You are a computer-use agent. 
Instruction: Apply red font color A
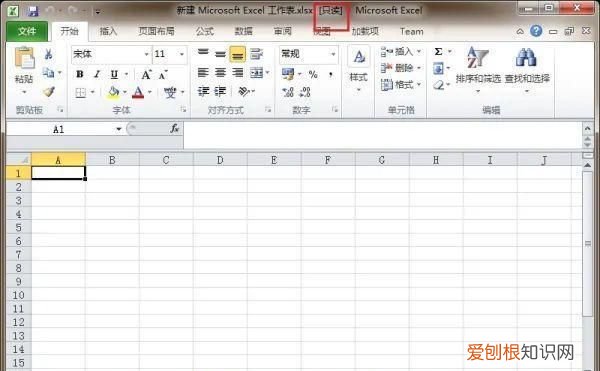[x=138, y=92]
